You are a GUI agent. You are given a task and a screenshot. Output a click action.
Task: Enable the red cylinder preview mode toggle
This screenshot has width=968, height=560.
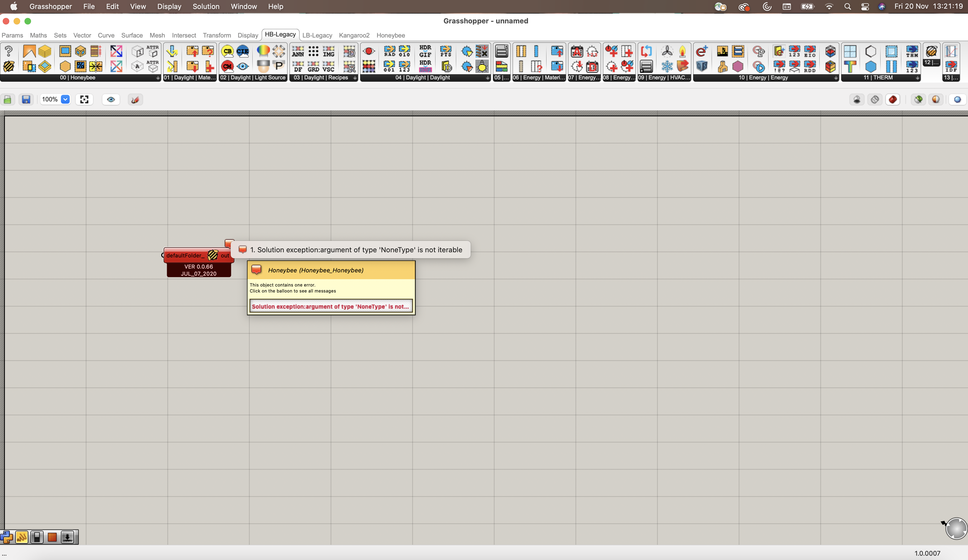coord(893,99)
